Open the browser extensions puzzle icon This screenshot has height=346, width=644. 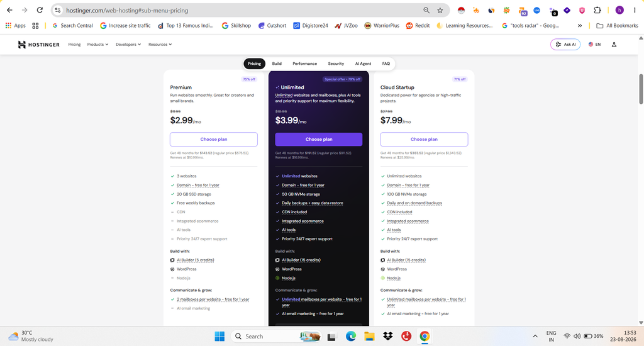coord(597,10)
